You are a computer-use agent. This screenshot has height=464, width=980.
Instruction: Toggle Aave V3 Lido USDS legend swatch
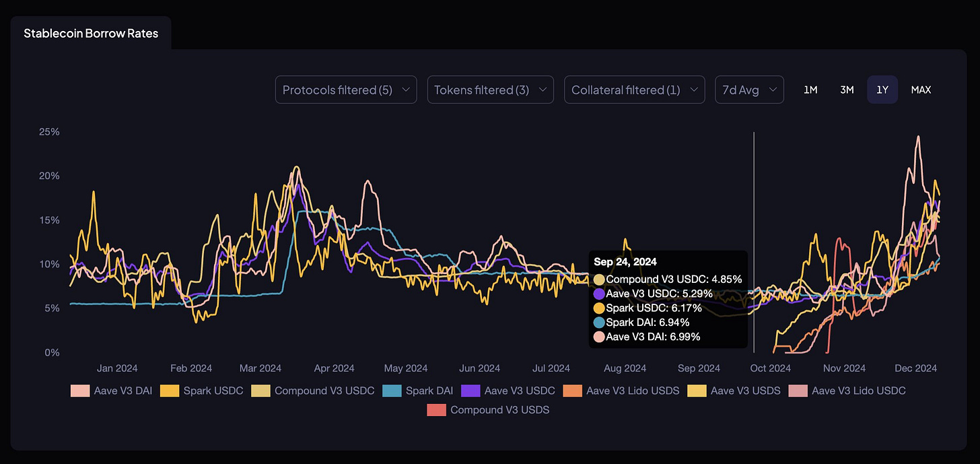point(572,391)
